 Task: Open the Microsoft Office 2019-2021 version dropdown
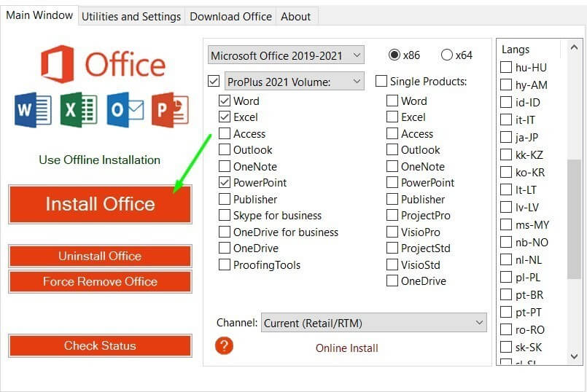click(x=285, y=55)
